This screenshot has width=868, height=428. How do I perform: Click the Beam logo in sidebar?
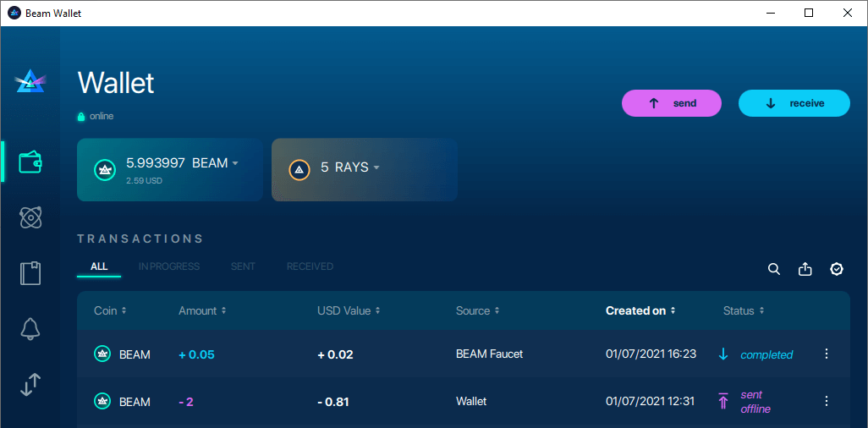30,82
